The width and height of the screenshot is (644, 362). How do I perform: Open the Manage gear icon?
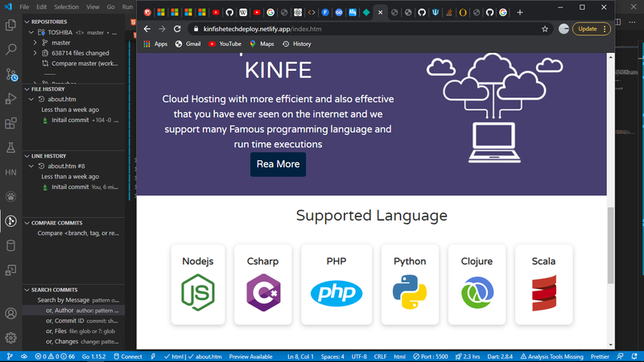pos(10,338)
